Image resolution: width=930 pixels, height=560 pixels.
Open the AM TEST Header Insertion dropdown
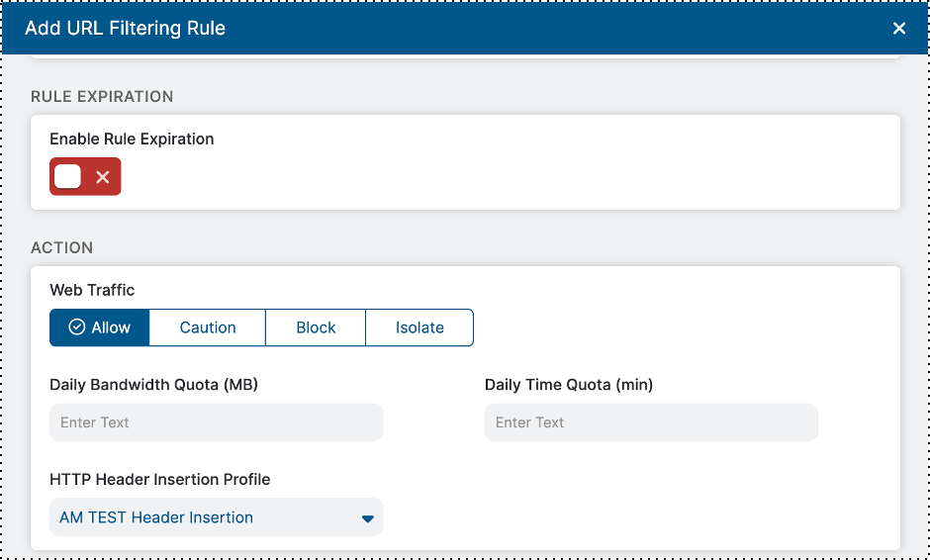(x=216, y=517)
